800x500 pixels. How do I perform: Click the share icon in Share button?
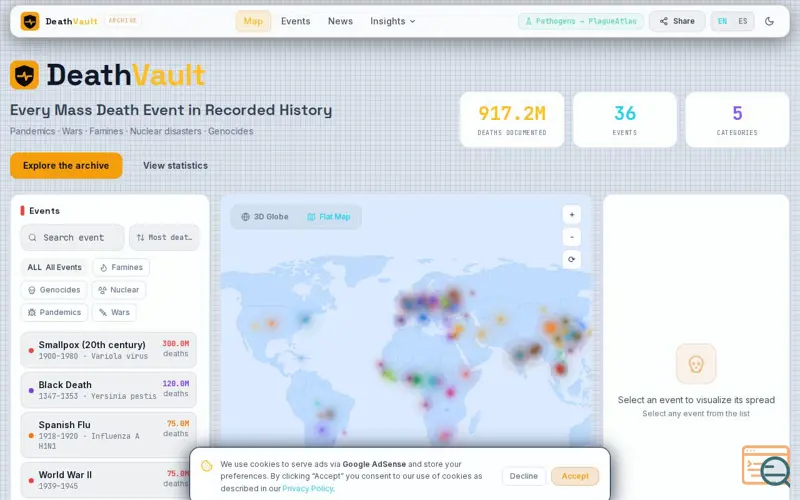[664, 21]
